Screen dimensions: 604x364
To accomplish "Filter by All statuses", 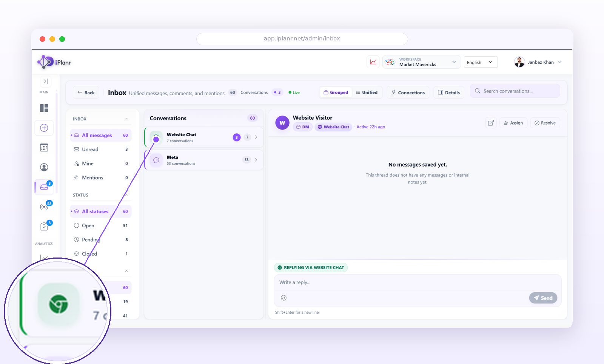I will tap(101, 211).
